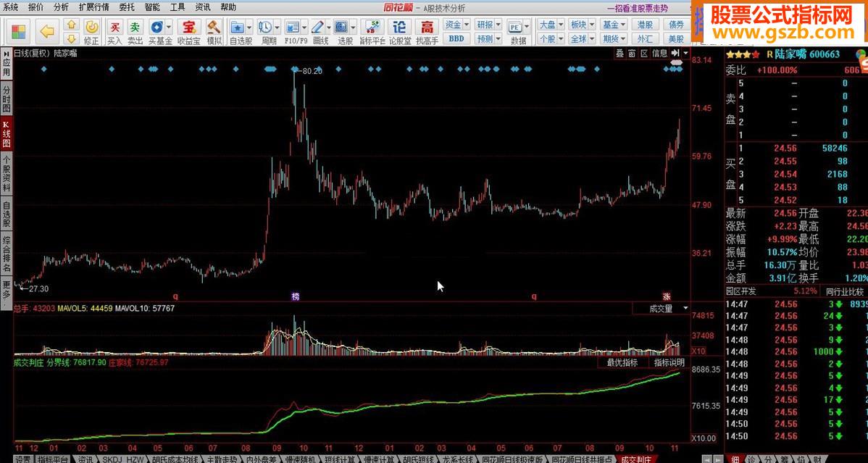This screenshot has height=463, width=868.
Task: Click the 卖出 sell icon
Action: pyautogui.click(x=135, y=32)
